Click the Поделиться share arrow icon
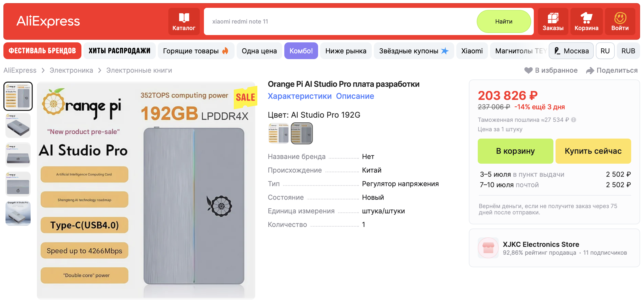The height and width of the screenshot is (308, 644). 590,70
